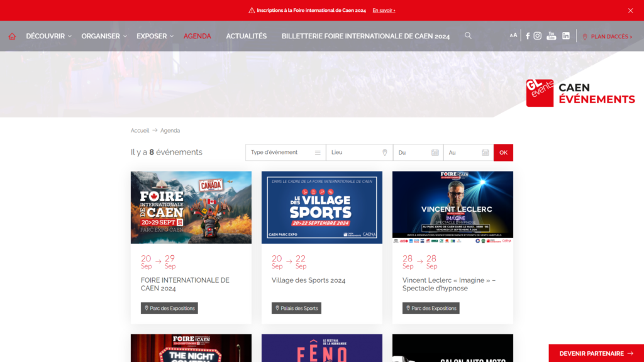Click the 20 Sep → 29 Sep dates

point(158,261)
